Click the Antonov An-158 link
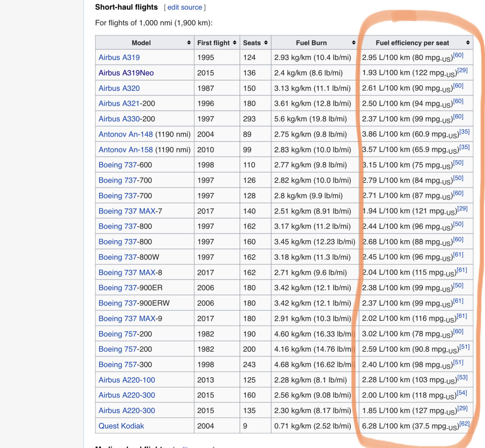485x448 pixels. click(x=125, y=150)
